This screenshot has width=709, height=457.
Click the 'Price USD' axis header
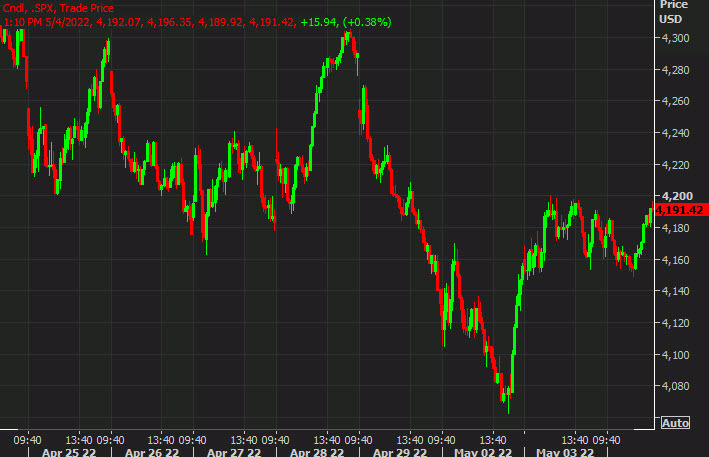coord(673,12)
